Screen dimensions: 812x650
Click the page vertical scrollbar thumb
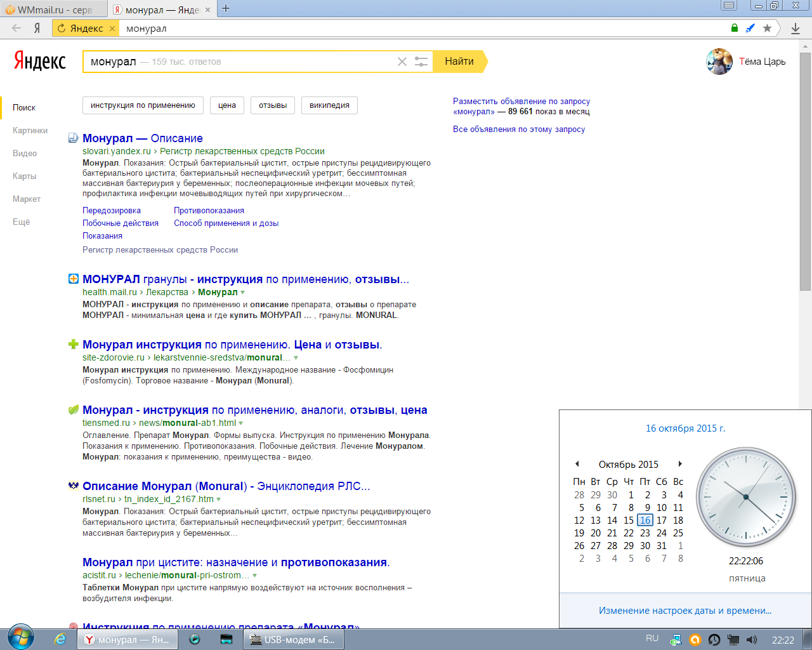[x=806, y=173]
